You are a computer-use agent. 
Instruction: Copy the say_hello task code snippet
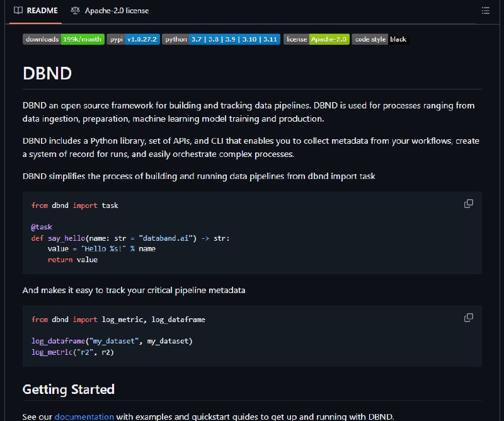(x=469, y=204)
